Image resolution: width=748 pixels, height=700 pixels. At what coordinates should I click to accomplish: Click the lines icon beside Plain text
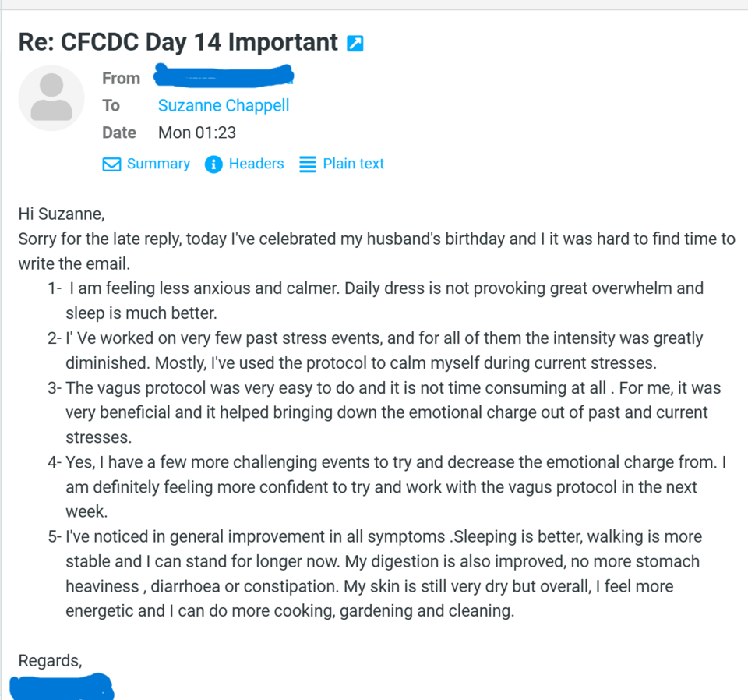click(x=308, y=164)
